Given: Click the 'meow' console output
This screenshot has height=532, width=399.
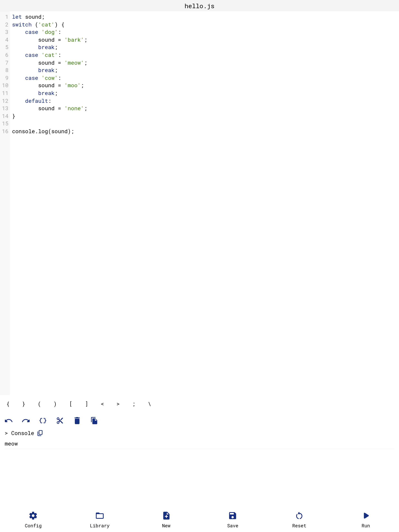Looking at the screenshot, I should coord(11,444).
